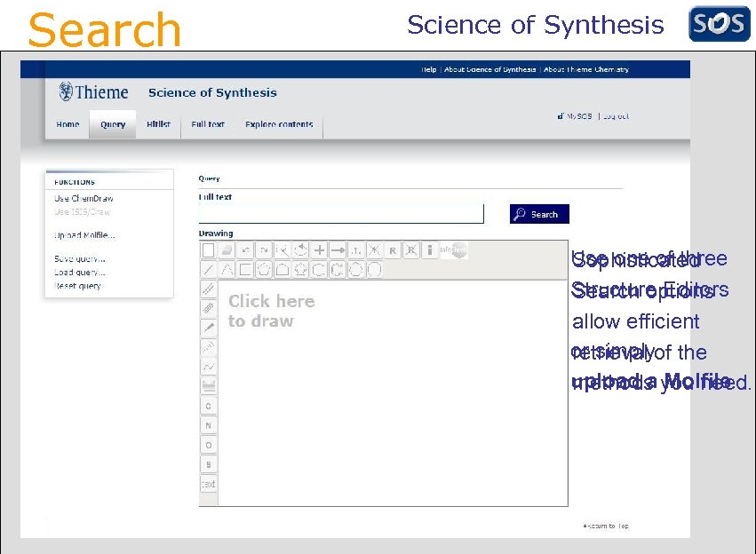The height and width of the screenshot is (554, 756).
Task: Click the blue Search button
Action: [539, 214]
